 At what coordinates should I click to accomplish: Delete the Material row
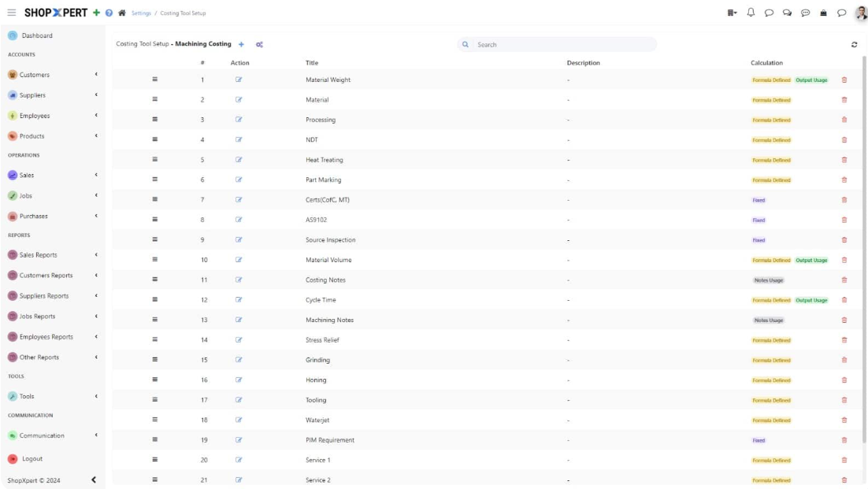(844, 99)
